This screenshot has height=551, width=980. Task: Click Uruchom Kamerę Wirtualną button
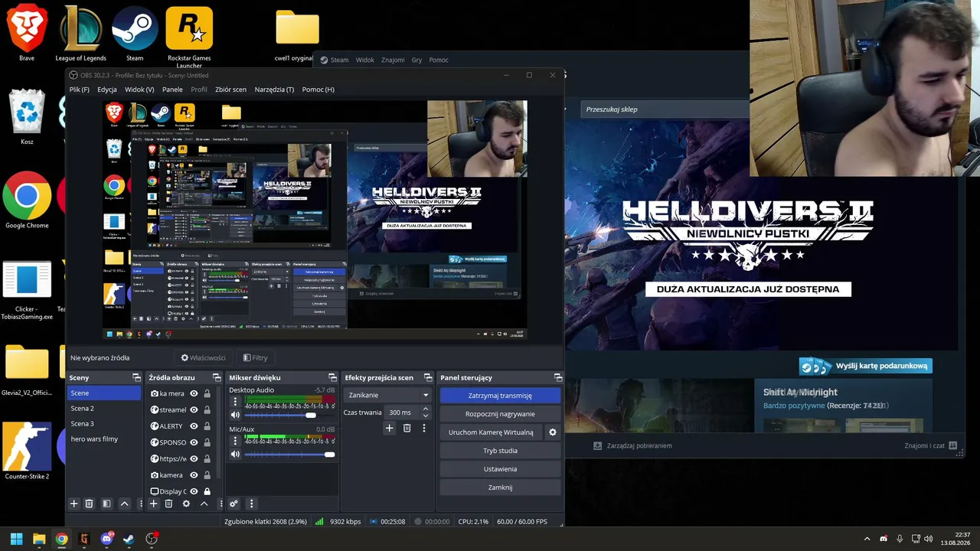click(x=491, y=432)
